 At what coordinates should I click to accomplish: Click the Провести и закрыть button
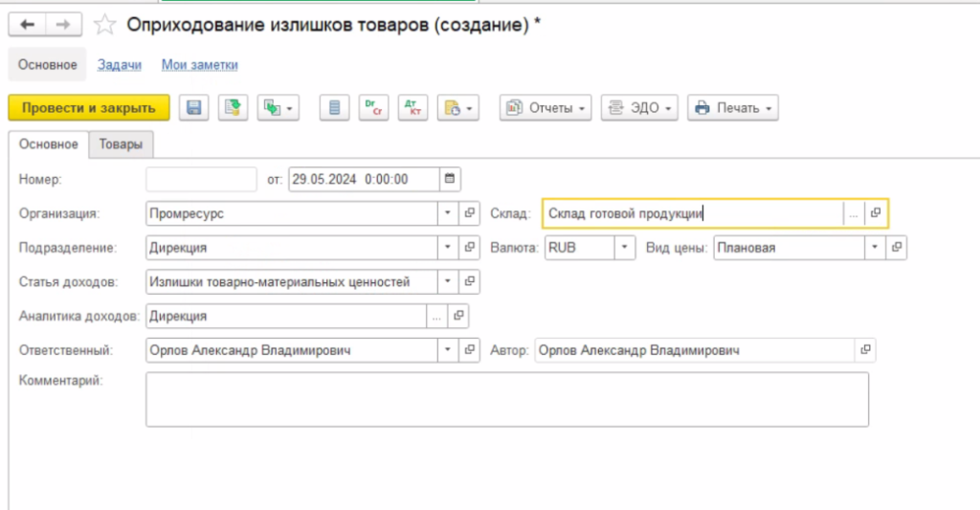[x=88, y=108]
